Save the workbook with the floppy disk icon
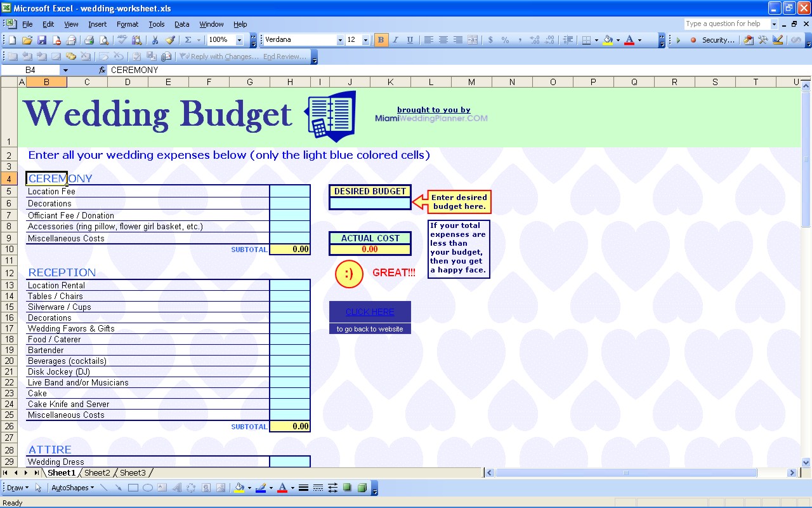The image size is (812, 508). [x=42, y=40]
